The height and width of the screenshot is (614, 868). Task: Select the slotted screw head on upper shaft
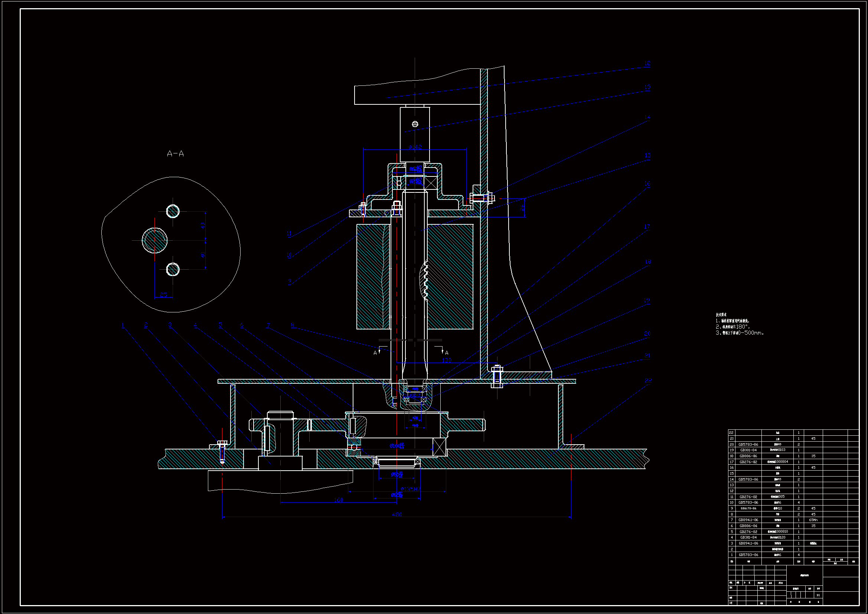tap(415, 124)
